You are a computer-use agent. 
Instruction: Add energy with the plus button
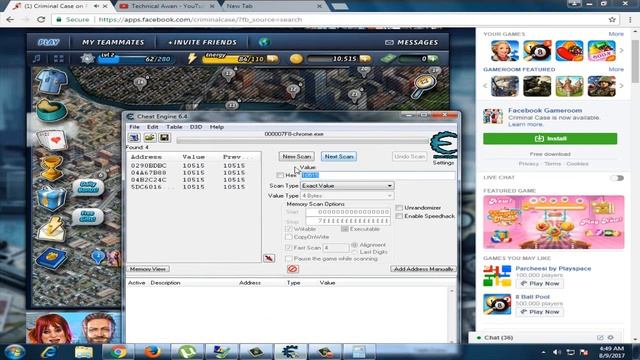[x=272, y=59]
